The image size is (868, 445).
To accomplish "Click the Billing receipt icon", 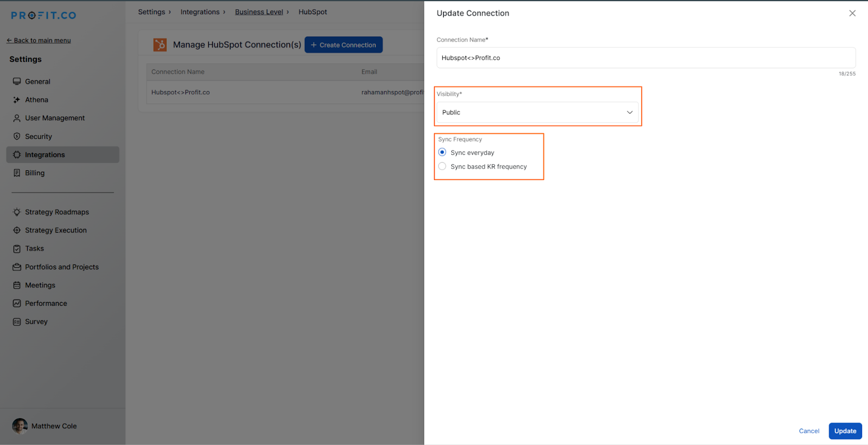I will tap(17, 173).
